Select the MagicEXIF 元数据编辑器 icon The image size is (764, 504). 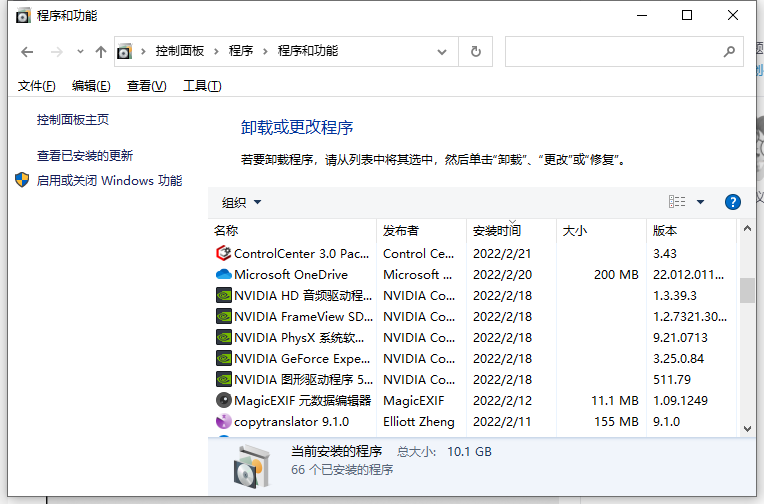[x=224, y=400]
